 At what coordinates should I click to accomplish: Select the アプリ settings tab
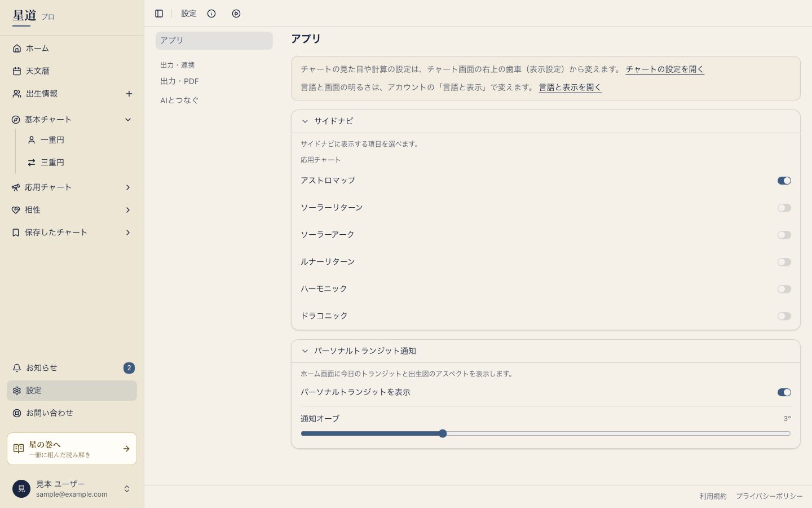click(214, 41)
